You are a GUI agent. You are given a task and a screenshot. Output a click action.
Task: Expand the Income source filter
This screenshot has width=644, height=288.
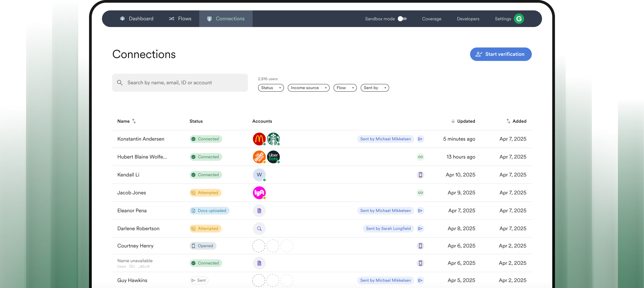(x=308, y=88)
